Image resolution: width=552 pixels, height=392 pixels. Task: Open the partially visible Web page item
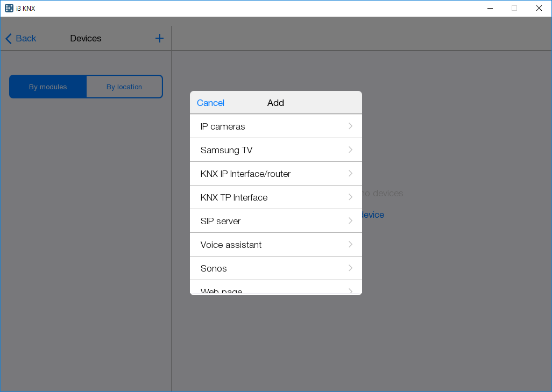222,290
